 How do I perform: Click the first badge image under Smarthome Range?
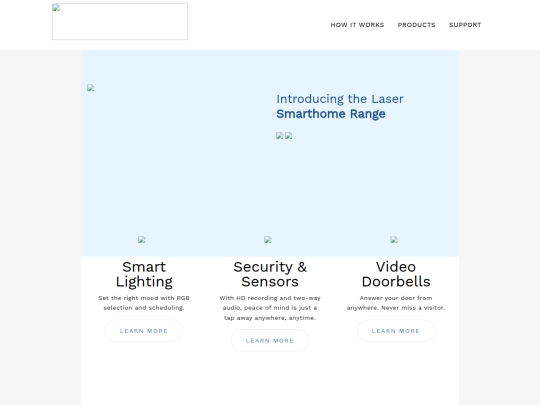tap(280, 136)
